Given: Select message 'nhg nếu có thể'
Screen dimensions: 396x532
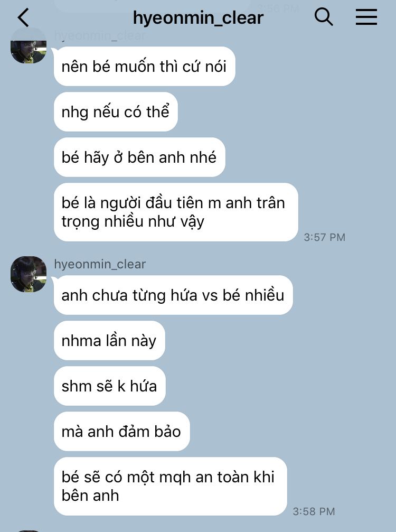Looking at the screenshot, I should [x=116, y=112].
